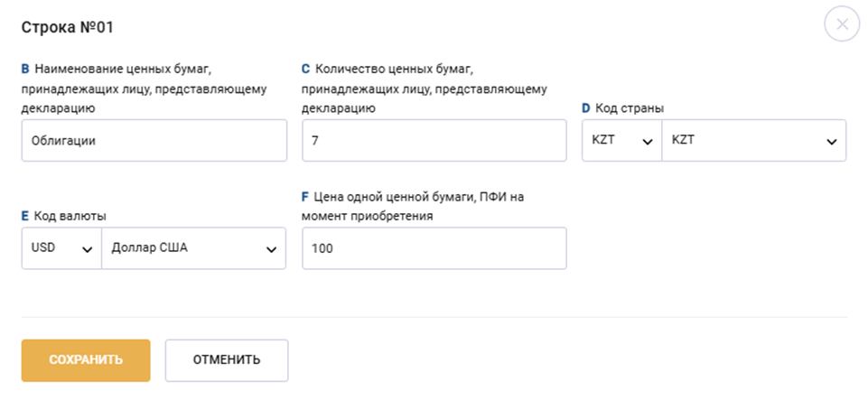Click the Код валюты label
868x401 pixels.
click(70, 216)
